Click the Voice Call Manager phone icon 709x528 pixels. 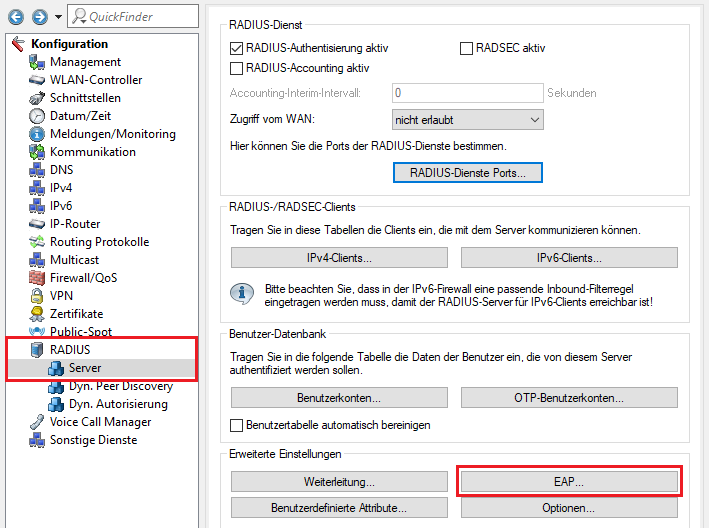coord(37,422)
